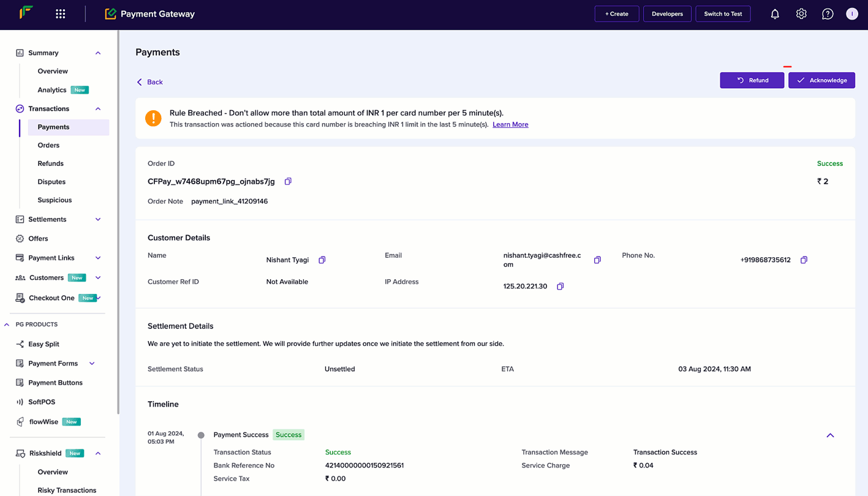Viewport: 868px width, 496px height.
Task: Open the settings gear icon
Action: [x=801, y=13]
